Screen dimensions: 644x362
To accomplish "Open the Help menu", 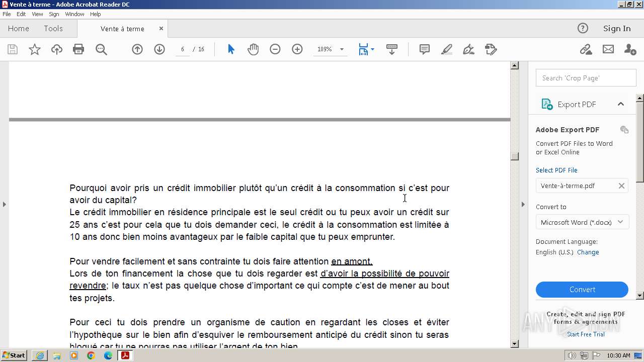I will [x=95, y=14].
